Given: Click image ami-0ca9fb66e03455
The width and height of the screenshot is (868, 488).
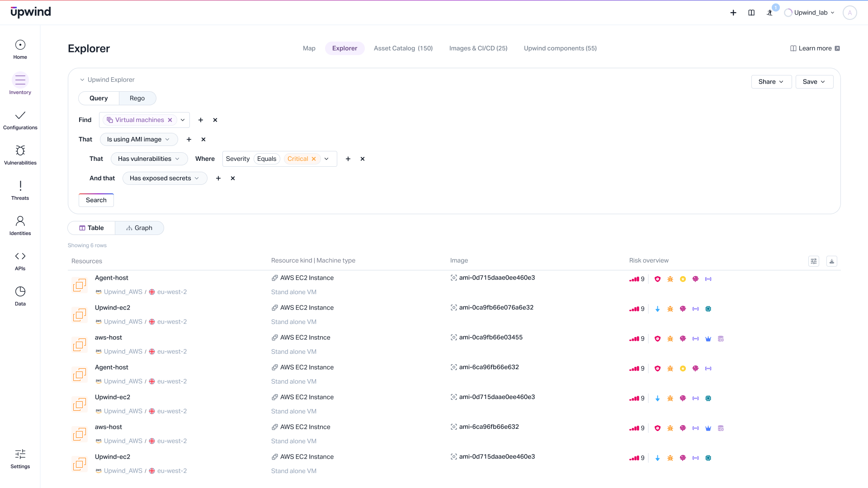Looking at the screenshot, I should (x=491, y=338).
